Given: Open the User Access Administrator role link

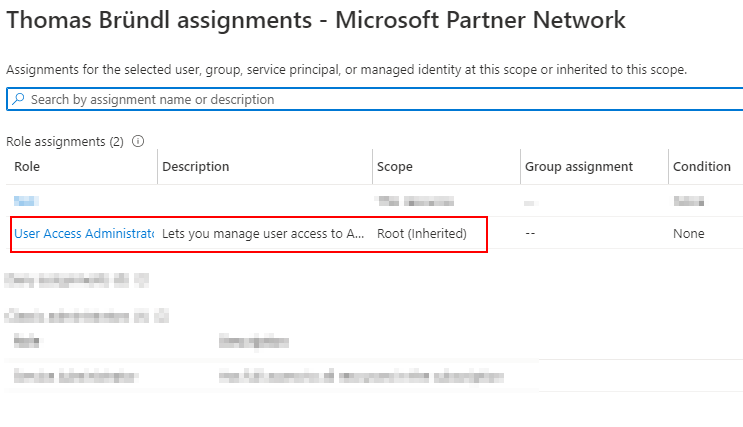Looking at the screenshot, I should [84, 234].
